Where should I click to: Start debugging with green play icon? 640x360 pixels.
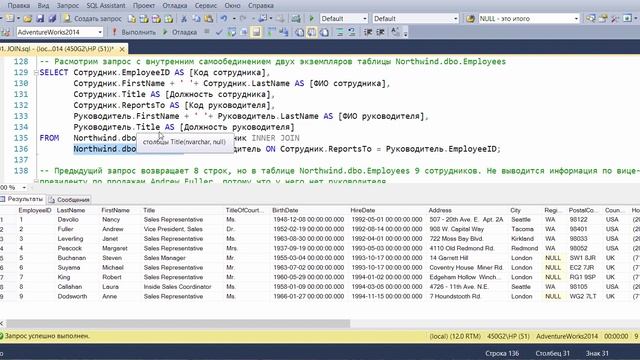click(x=311, y=18)
